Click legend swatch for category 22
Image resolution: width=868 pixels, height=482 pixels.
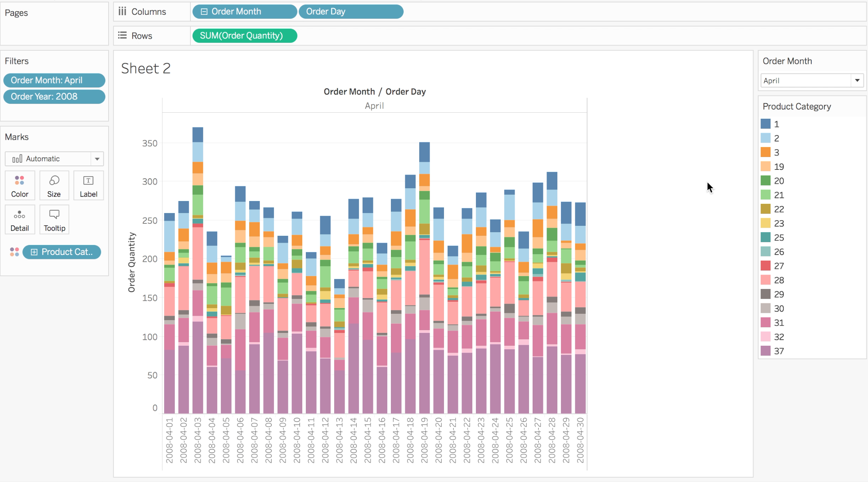(765, 209)
